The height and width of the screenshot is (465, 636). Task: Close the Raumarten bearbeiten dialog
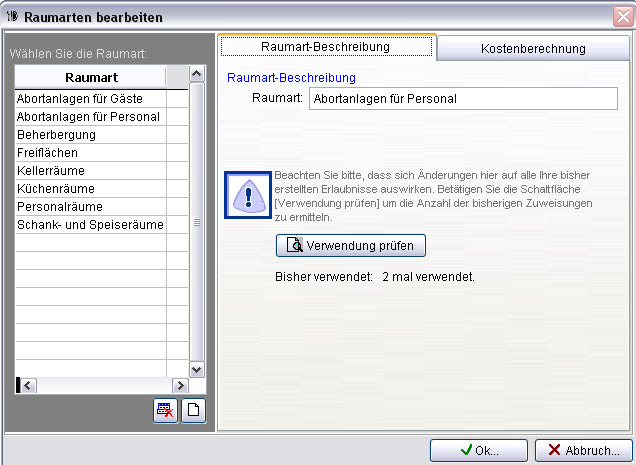(x=622, y=17)
